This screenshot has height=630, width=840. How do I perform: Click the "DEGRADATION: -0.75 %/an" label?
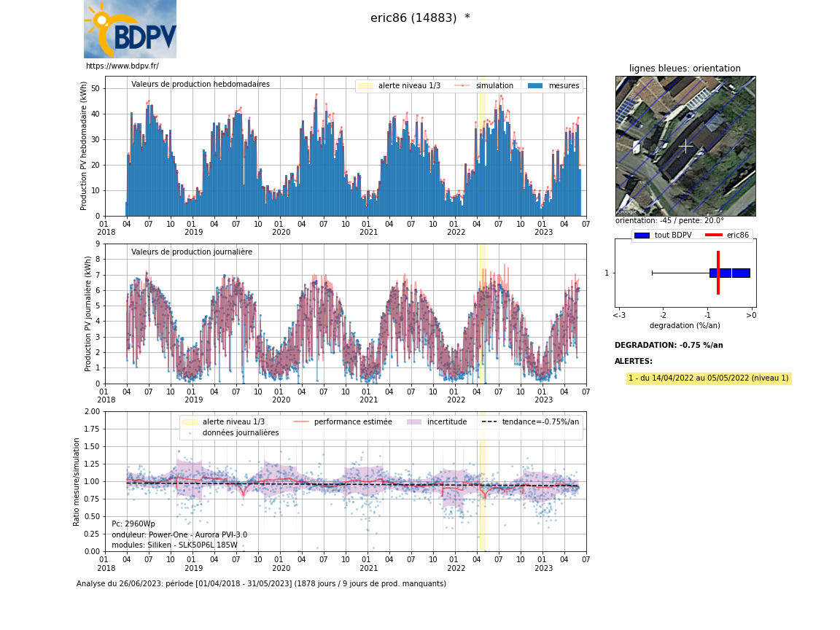[669, 346]
